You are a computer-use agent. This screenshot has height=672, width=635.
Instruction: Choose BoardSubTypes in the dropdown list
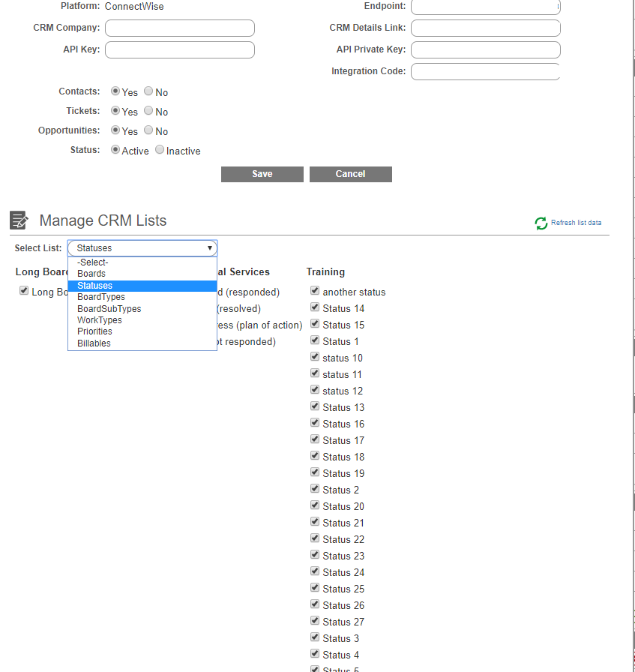(142, 308)
